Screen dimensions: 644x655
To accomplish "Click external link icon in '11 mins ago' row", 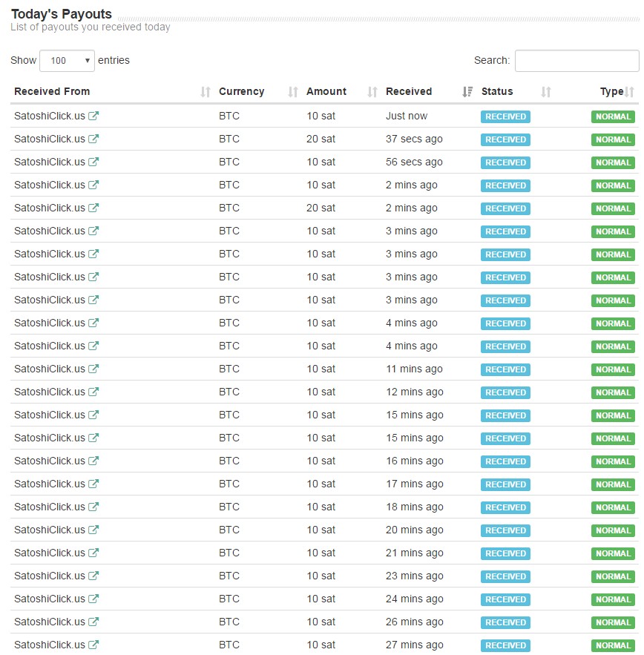I will [93, 369].
